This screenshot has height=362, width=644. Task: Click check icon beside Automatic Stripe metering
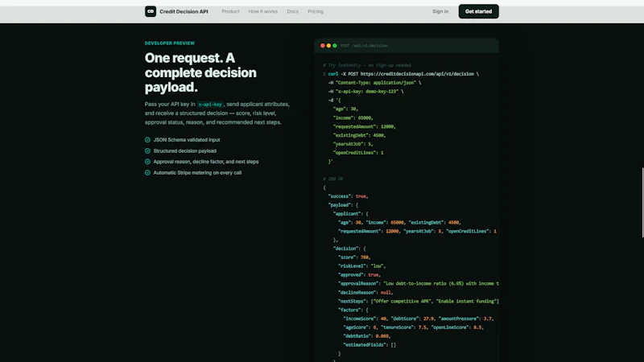[147, 173]
